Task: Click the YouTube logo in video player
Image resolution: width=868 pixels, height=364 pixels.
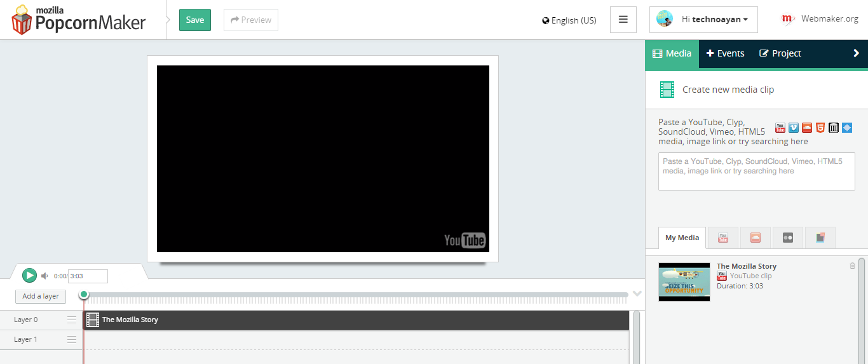Action: (465, 240)
